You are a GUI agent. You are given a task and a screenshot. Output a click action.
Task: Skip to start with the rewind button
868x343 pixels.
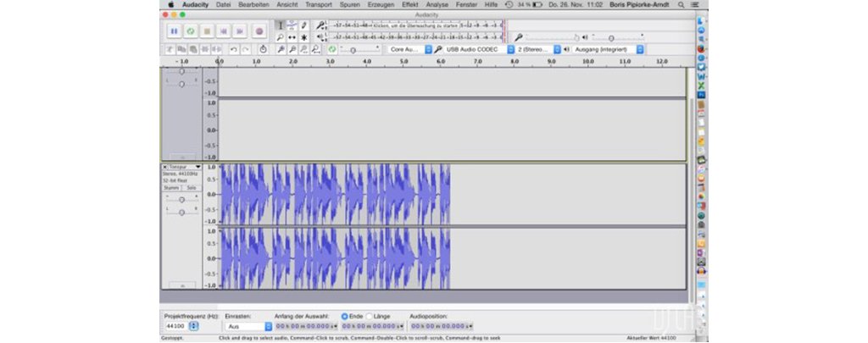tap(224, 31)
